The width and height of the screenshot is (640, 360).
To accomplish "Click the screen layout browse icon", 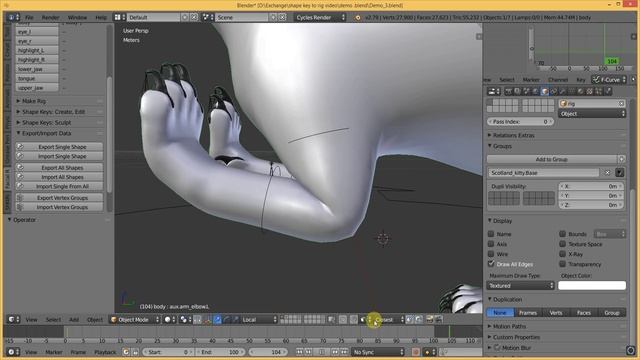I will [120, 18].
